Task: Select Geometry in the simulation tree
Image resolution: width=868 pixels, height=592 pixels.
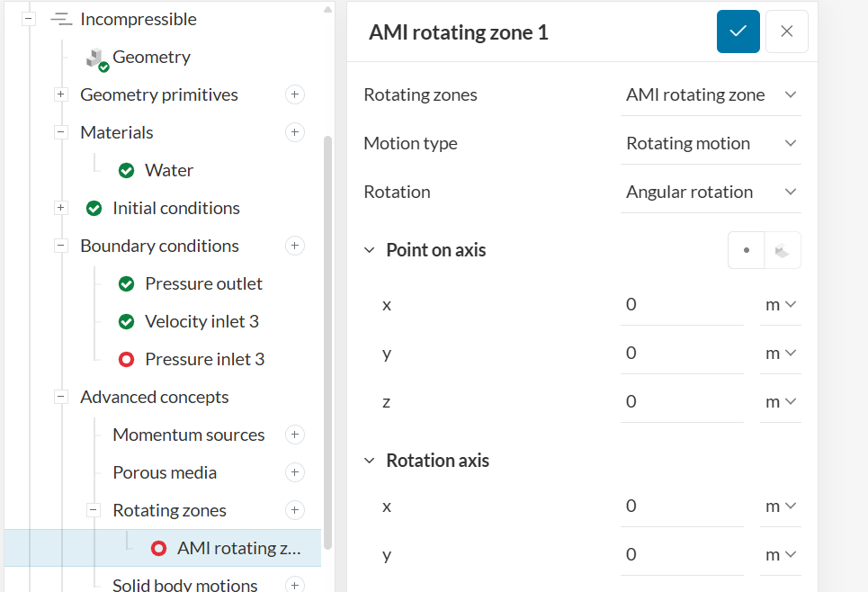Action: coord(151,57)
